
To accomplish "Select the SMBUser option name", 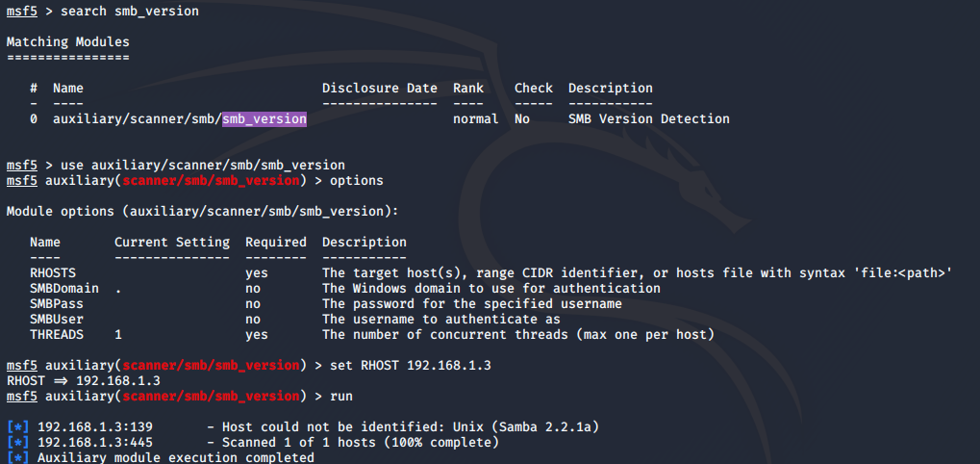I will (x=57, y=320).
